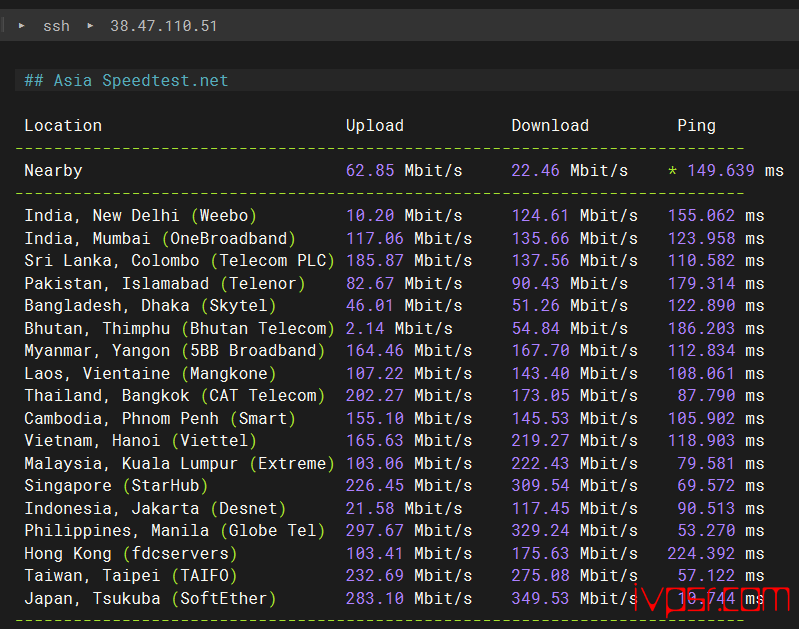799x629 pixels.
Task: Select 'Sri Lanka, Colombo (Telecom PLC)' location
Action: pyautogui.click(x=179, y=260)
